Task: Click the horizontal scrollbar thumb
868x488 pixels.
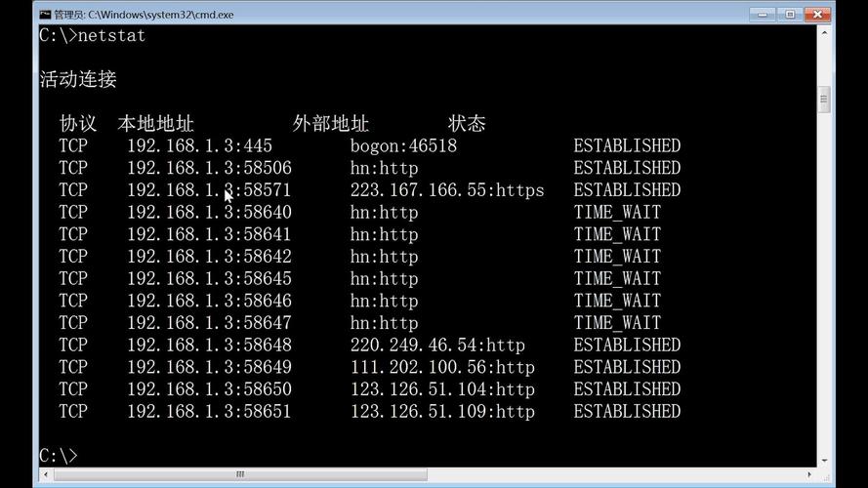Action: pyautogui.click(x=240, y=474)
